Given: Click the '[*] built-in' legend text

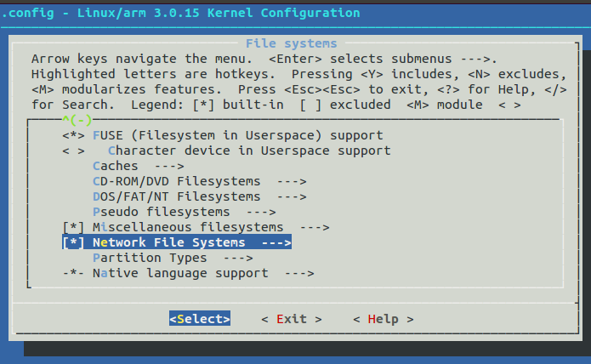Looking at the screenshot, I should 238,105.
